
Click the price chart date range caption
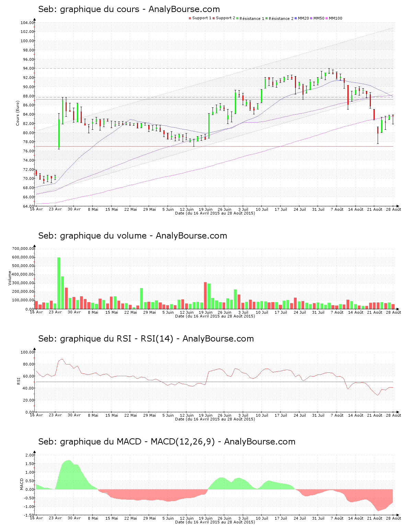pos(215,213)
